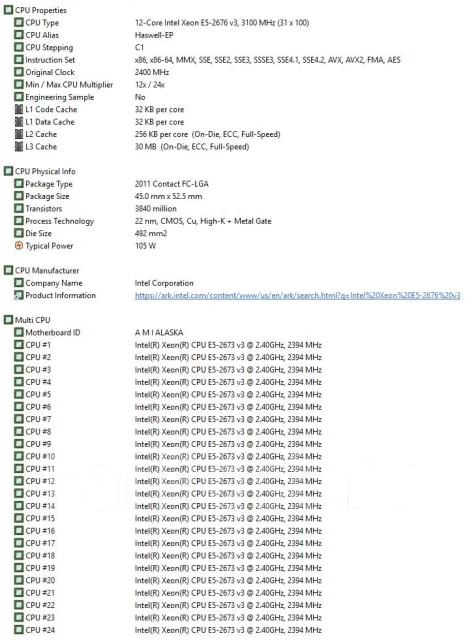Click the Multi CPU section icon
Viewport: 465px width, 640px height.
[x=9, y=320]
